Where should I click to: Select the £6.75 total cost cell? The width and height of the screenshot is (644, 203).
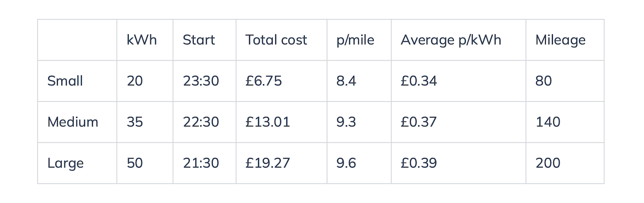point(264,81)
